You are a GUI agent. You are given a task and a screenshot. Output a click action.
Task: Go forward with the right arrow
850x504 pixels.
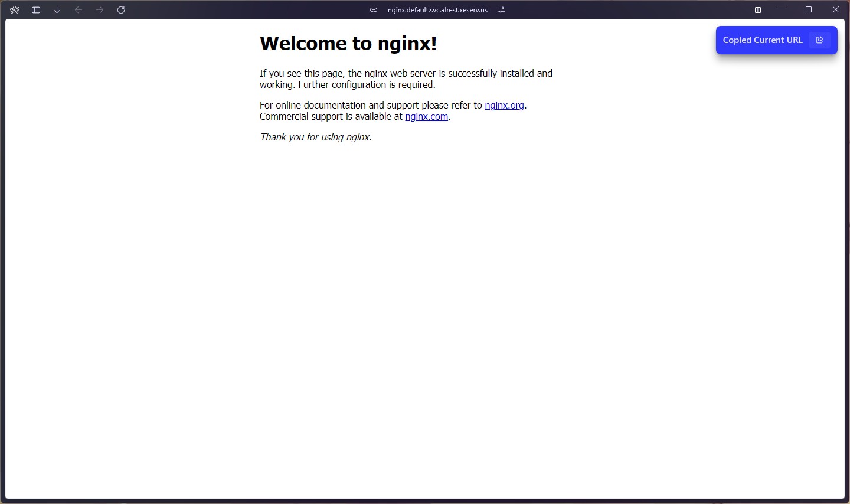[x=100, y=10]
